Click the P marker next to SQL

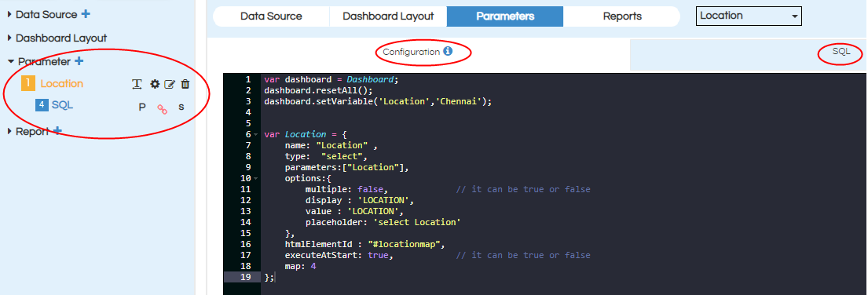(141, 107)
